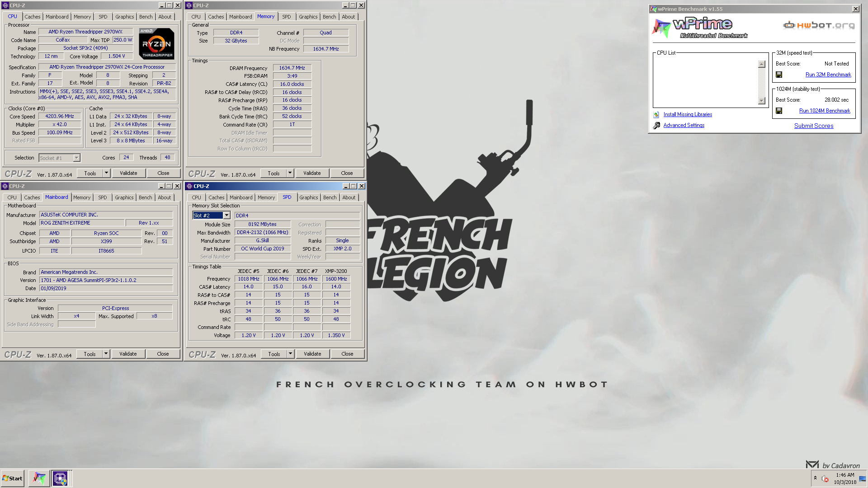This screenshot has height=488, width=868.
Task: Click Validate in CPU window
Action: [128, 173]
